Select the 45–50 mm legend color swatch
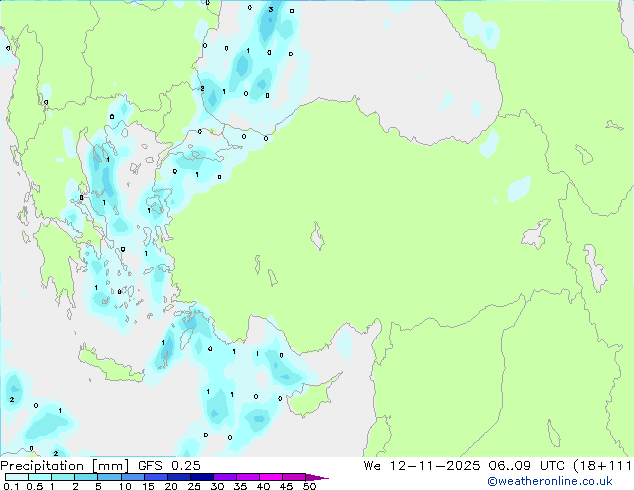 (x=294, y=477)
